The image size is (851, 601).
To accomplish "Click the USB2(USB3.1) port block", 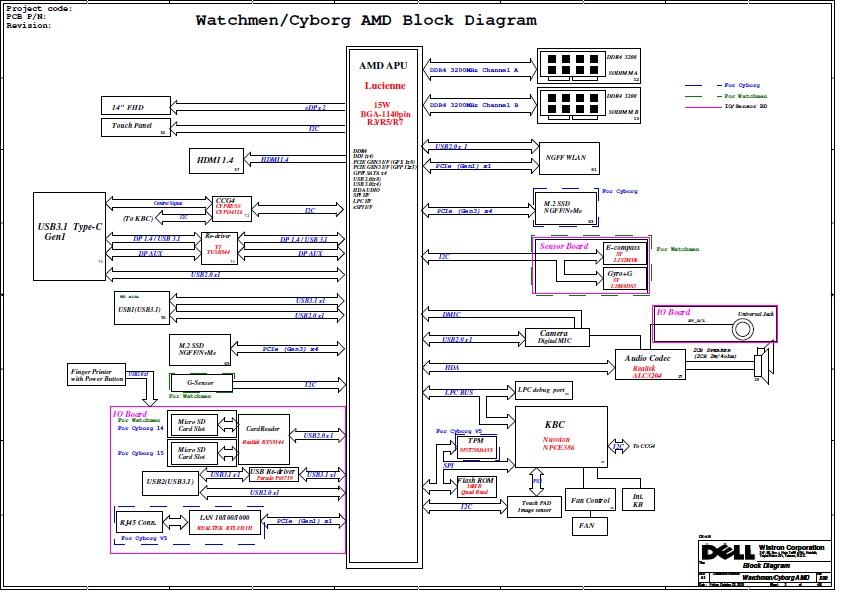I will click(x=170, y=483).
